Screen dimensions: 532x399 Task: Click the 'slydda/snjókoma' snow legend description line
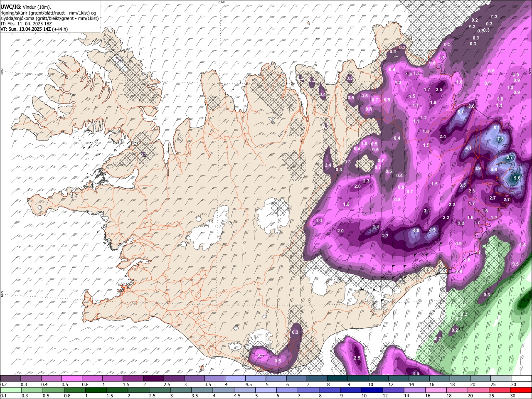(49, 18)
